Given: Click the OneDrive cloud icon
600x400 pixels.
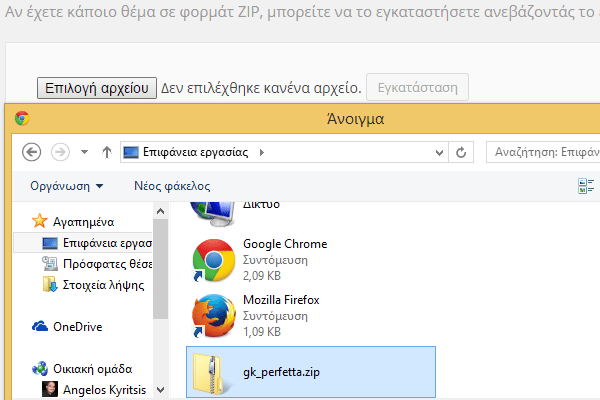Looking at the screenshot, I should tap(40, 327).
